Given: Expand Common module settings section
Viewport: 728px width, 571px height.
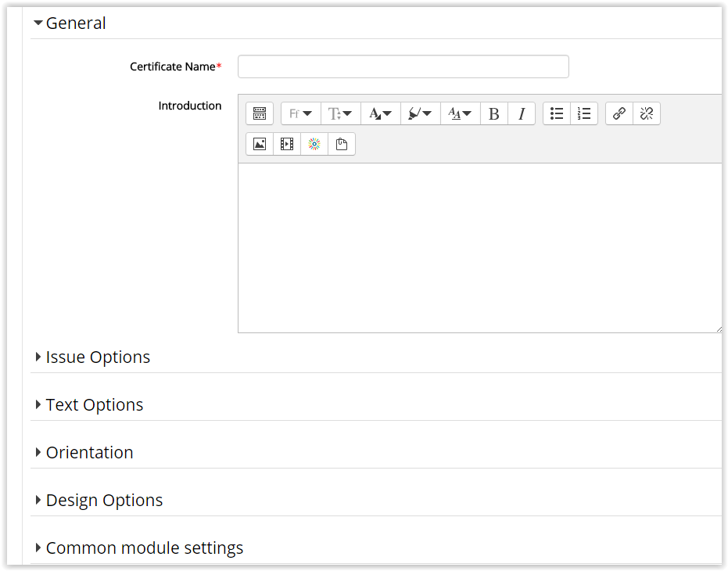Looking at the screenshot, I should pyautogui.click(x=139, y=548).
